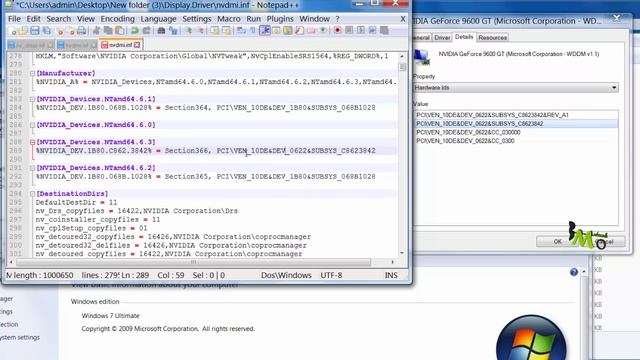Click the Redo toolbar icon
This screenshot has width=640, height=360.
tap(147, 31)
